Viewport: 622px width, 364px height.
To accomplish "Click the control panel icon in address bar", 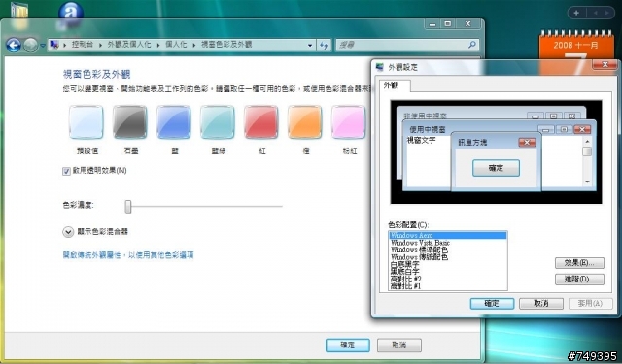I will click(x=54, y=45).
